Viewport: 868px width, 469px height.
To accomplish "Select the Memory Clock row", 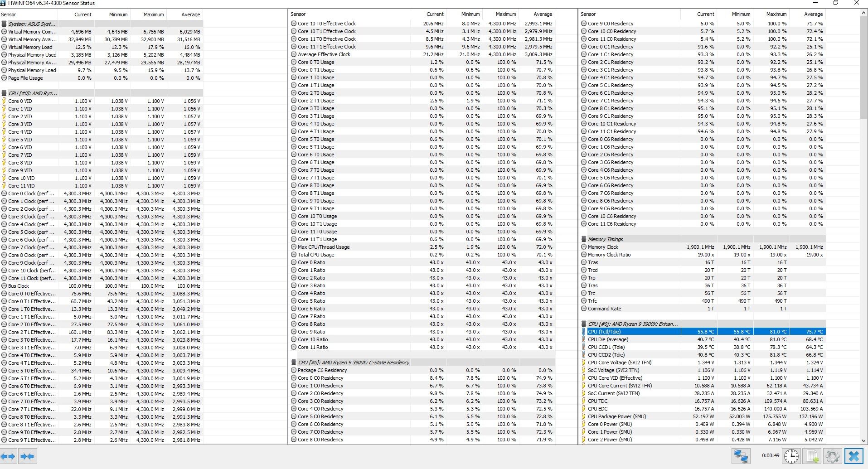I will (703, 247).
